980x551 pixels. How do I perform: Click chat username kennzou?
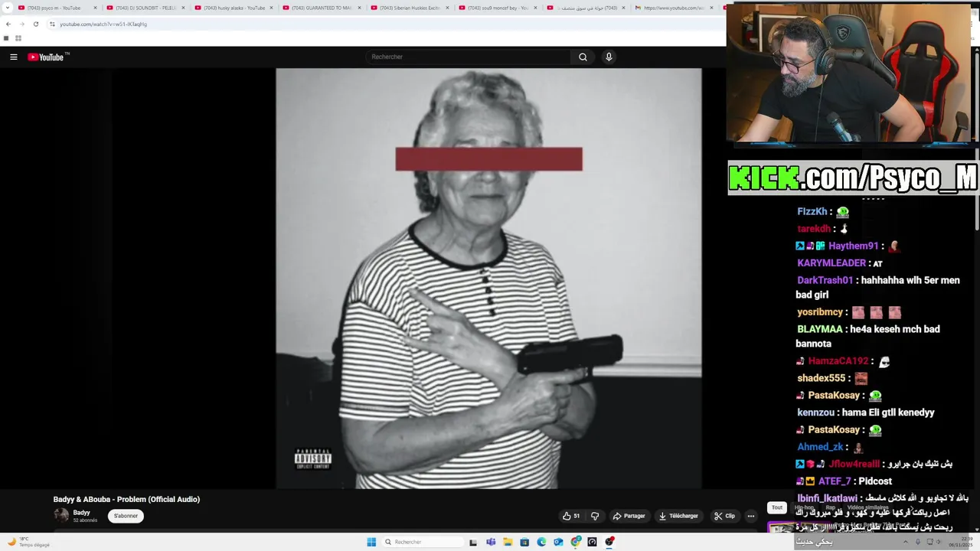pyautogui.click(x=816, y=412)
